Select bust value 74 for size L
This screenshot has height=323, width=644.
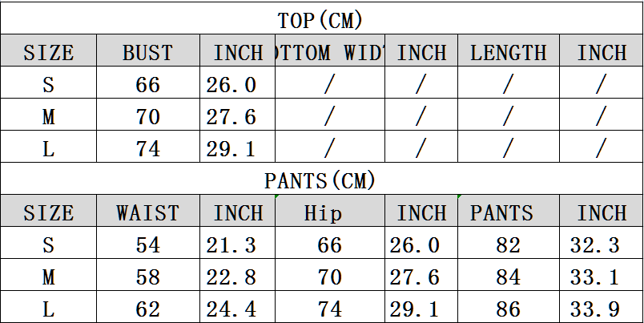tap(148, 147)
